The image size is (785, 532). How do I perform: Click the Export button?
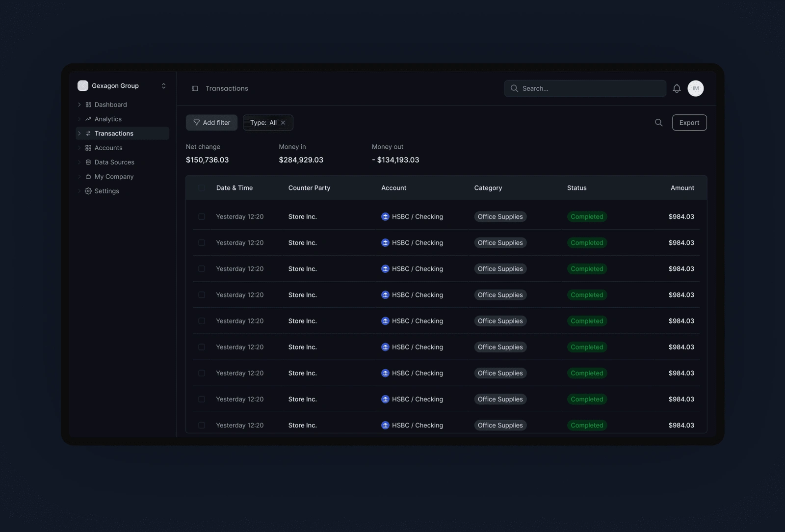(689, 123)
